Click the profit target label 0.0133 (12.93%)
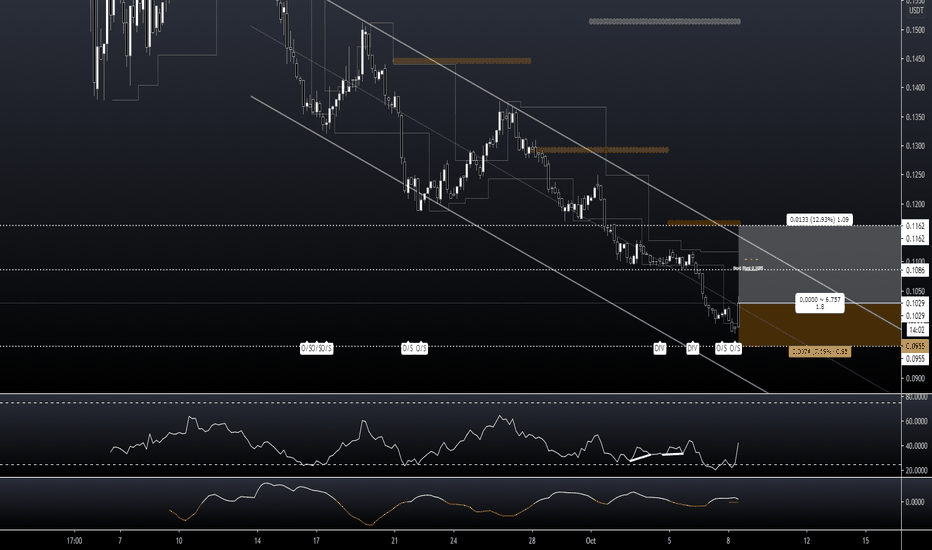This screenshot has width=932, height=550. 820,220
